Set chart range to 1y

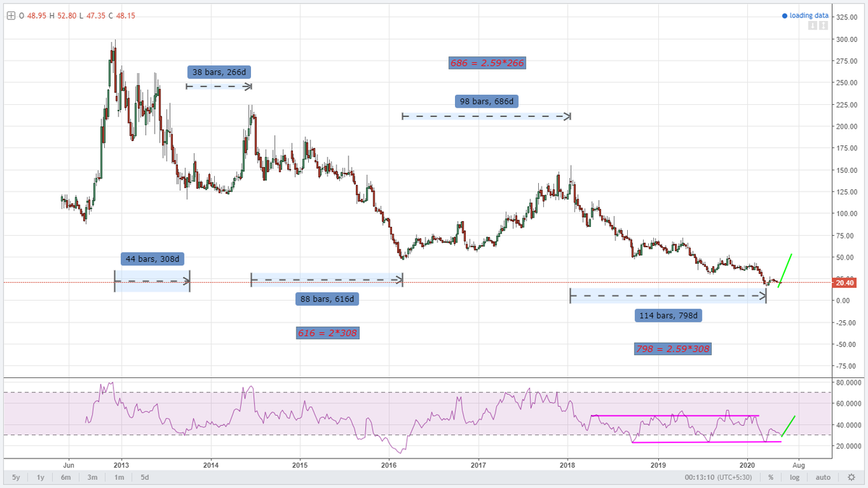41,477
